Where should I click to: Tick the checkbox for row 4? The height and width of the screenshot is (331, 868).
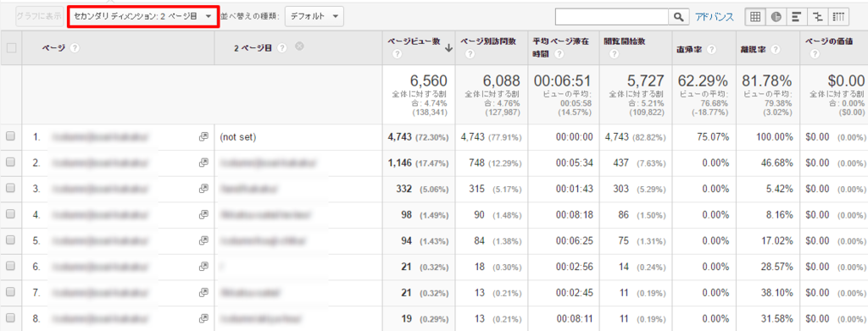[x=10, y=214]
